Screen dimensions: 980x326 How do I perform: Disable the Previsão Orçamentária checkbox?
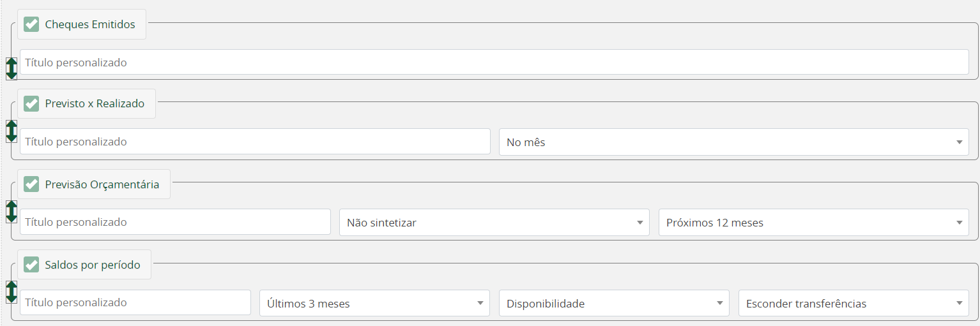(x=31, y=184)
